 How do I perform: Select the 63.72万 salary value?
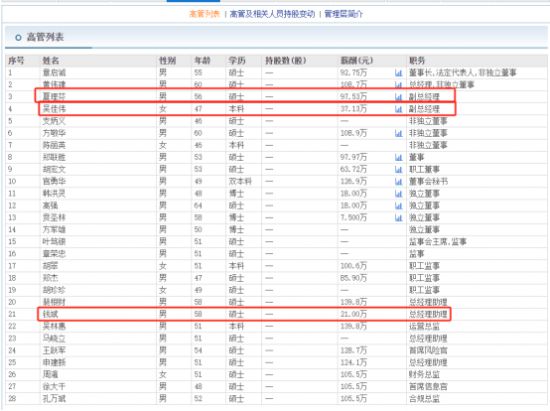(x=353, y=169)
